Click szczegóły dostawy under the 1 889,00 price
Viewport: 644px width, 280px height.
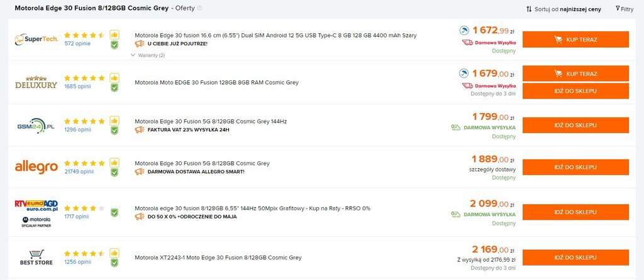pyautogui.click(x=492, y=170)
